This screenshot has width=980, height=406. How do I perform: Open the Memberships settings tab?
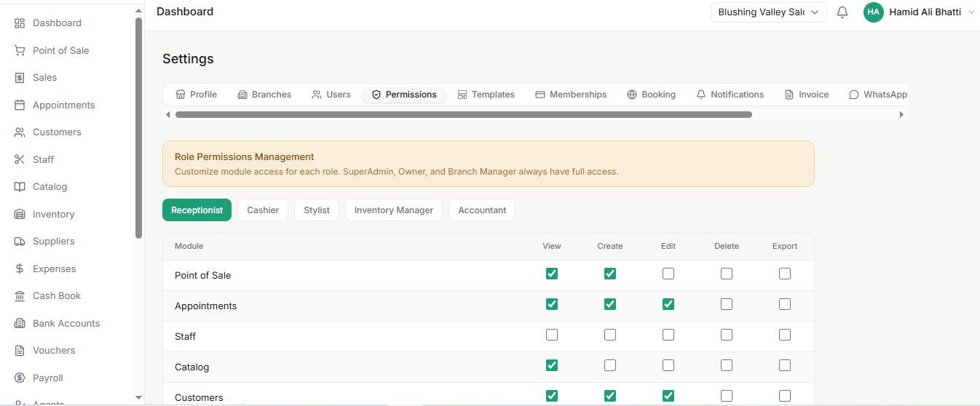(x=571, y=95)
